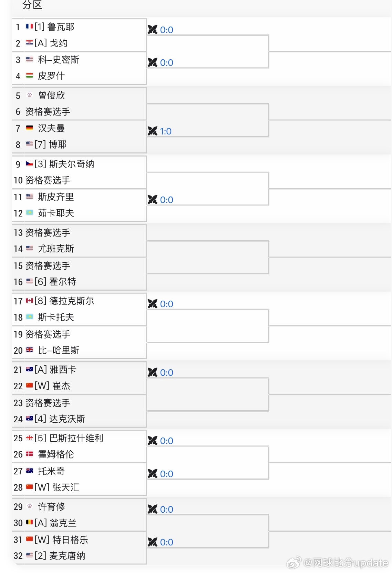392x573 pixels.
Task: Click the head-to-head icon for 特日格乐 vs 麦克唐纳
Action: (153, 542)
